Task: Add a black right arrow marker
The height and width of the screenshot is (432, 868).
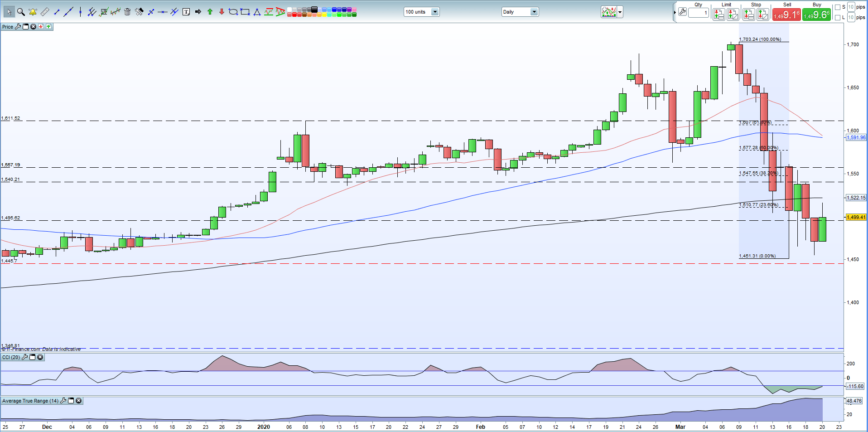Action: coord(198,12)
